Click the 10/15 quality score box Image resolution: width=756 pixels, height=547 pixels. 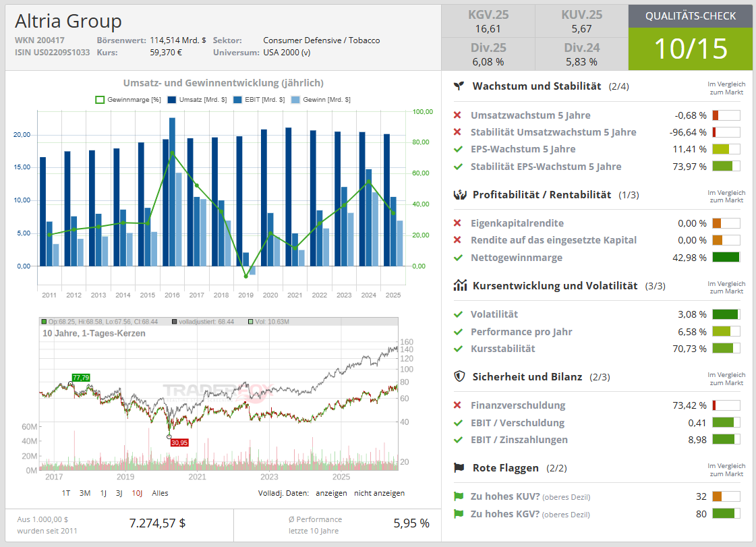click(x=691, y=49)
